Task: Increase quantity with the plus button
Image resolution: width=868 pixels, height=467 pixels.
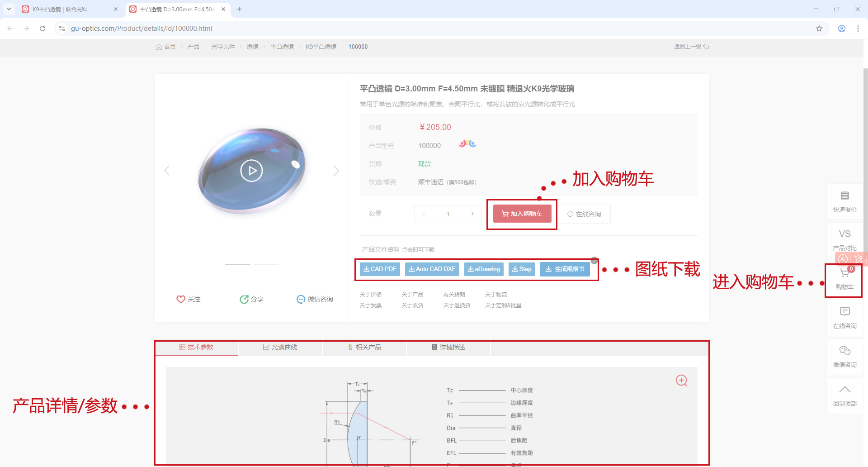Action: [x=472, y=214]
